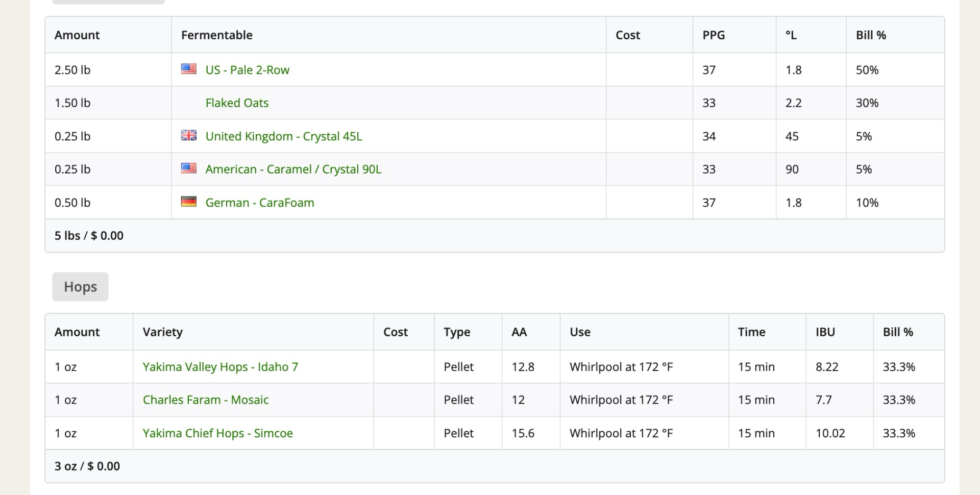
Task: Click the Variety column header
Action: [x=162, y=332]
